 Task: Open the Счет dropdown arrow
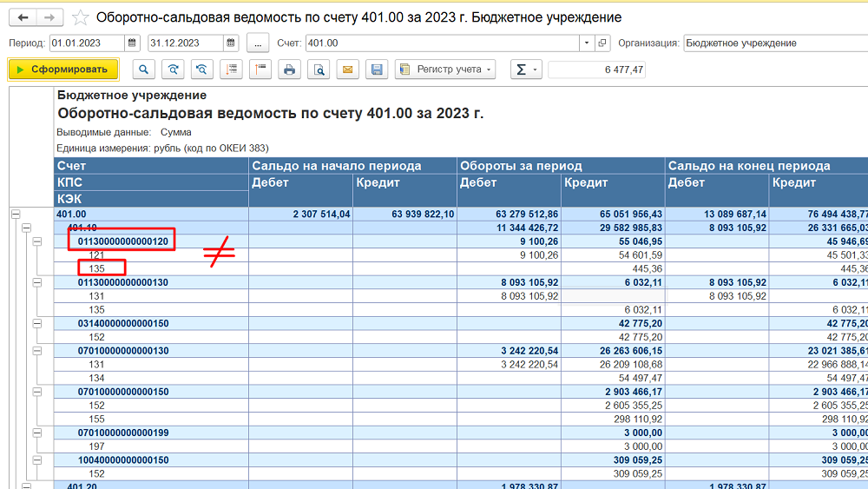click(x=586, y=43)
